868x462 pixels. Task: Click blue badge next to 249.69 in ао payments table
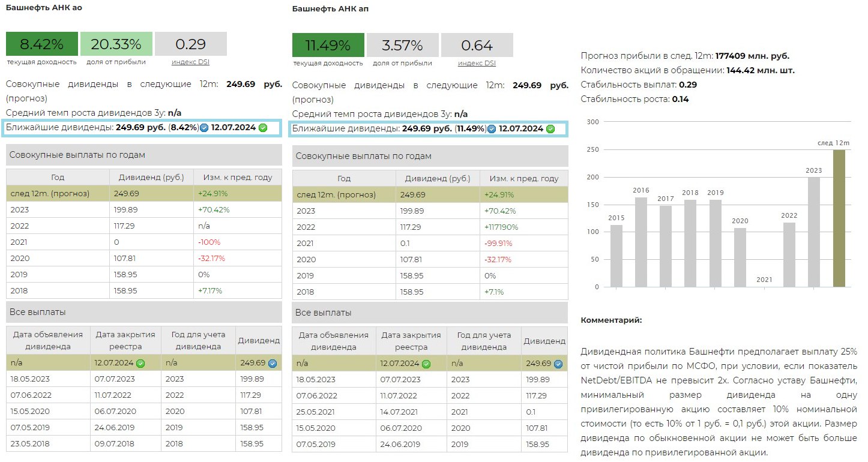273,364
